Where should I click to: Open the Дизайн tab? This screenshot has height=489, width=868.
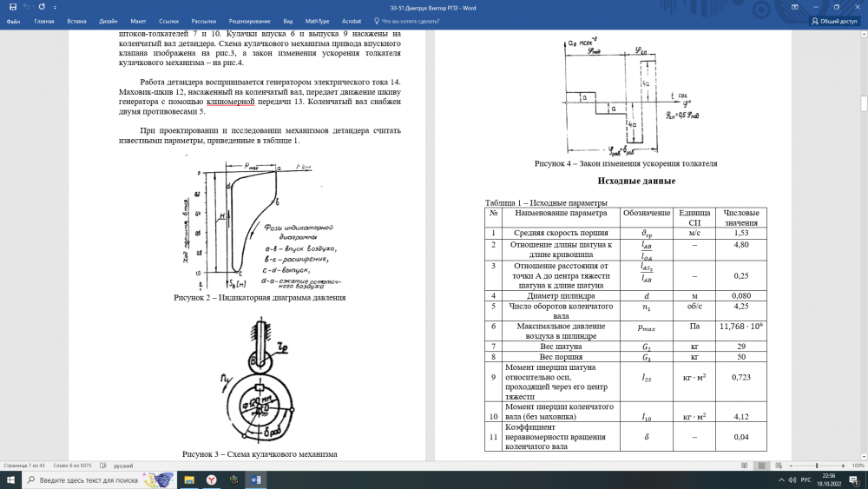[x=108, y=21]
